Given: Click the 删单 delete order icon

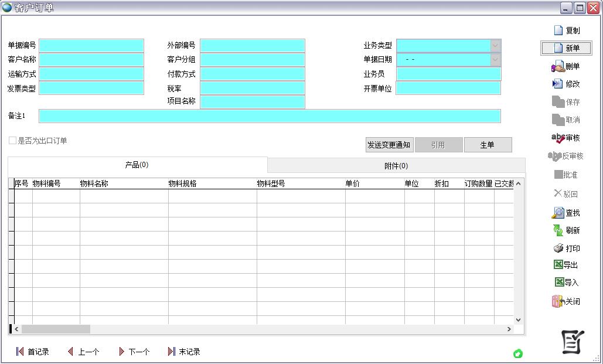Looking at the screenshot, I should (558, 66).
